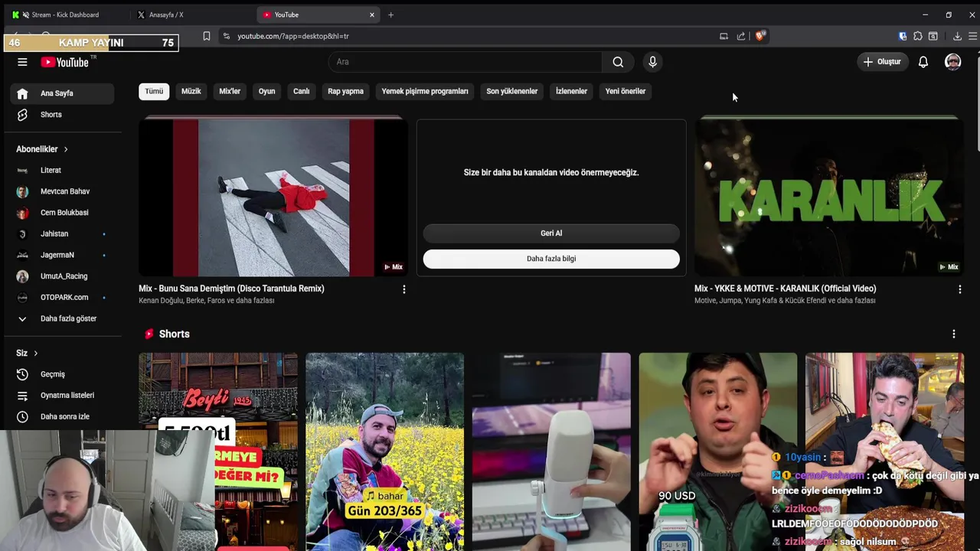Select the Müzik filter chip
This screenshot has height=551, width=980.
[x=191, y=91]
